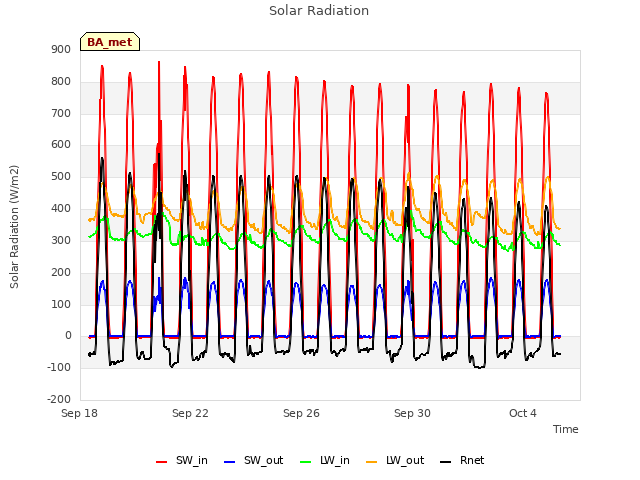The image size is (640, 480).
Task: Click the Sep 18 x-axis label
Action: point(79,413)
